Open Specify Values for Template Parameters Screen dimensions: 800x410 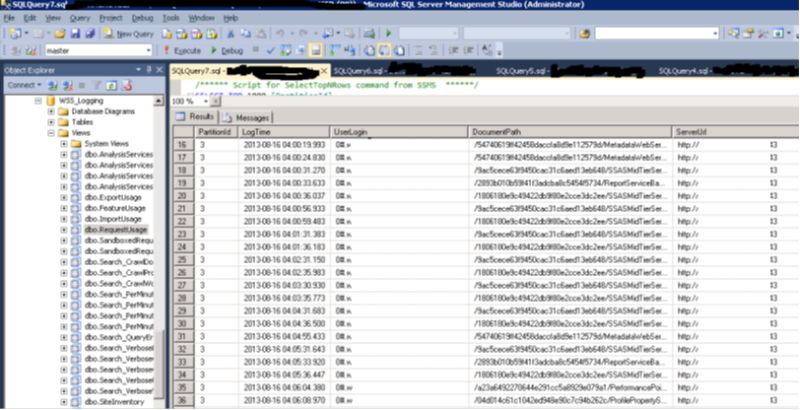(487, 50)
